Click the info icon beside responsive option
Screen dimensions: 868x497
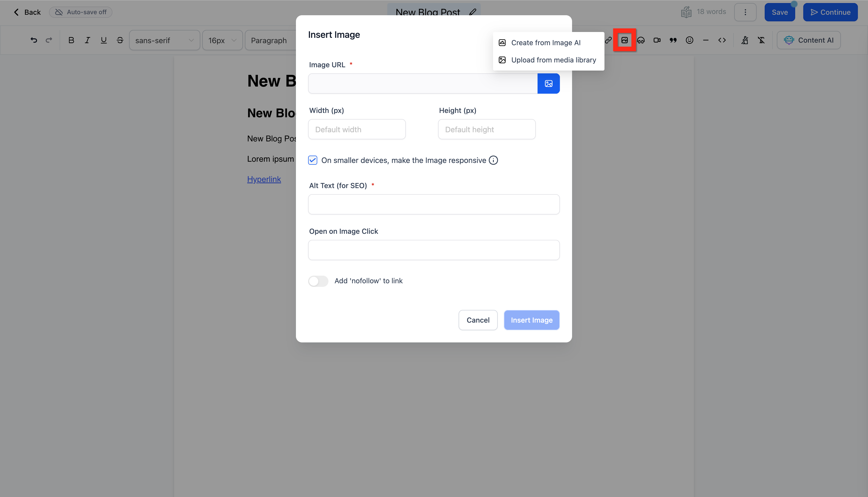(x=493, y=160)
